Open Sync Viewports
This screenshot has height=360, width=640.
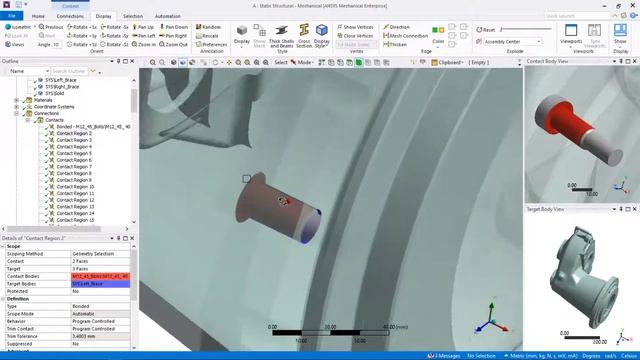click(x=594, y=36)
